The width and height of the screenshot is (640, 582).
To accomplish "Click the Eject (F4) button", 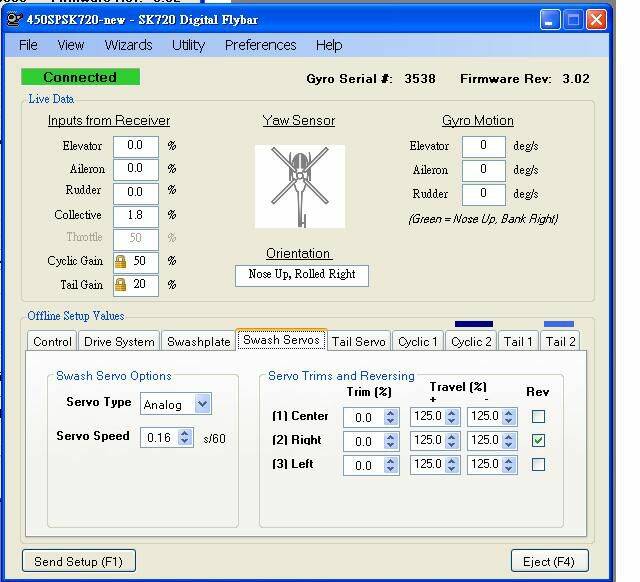I will click(549, 561).
